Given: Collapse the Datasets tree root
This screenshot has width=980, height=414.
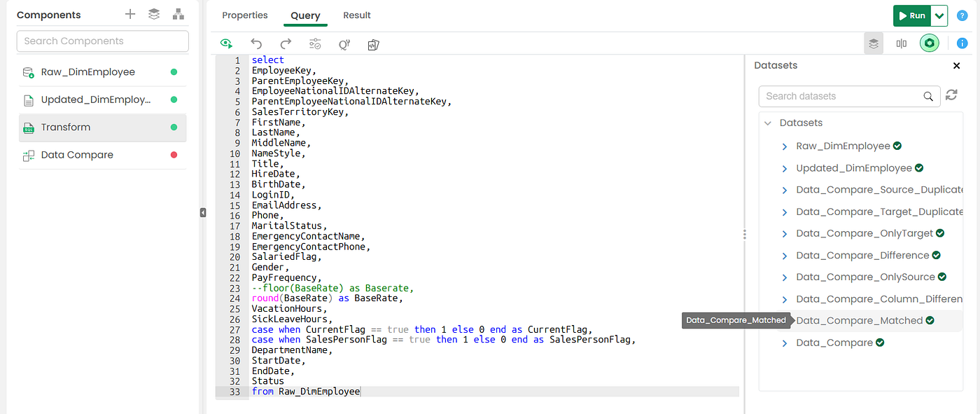Looking at the screenshot, I should click(768, 123).
